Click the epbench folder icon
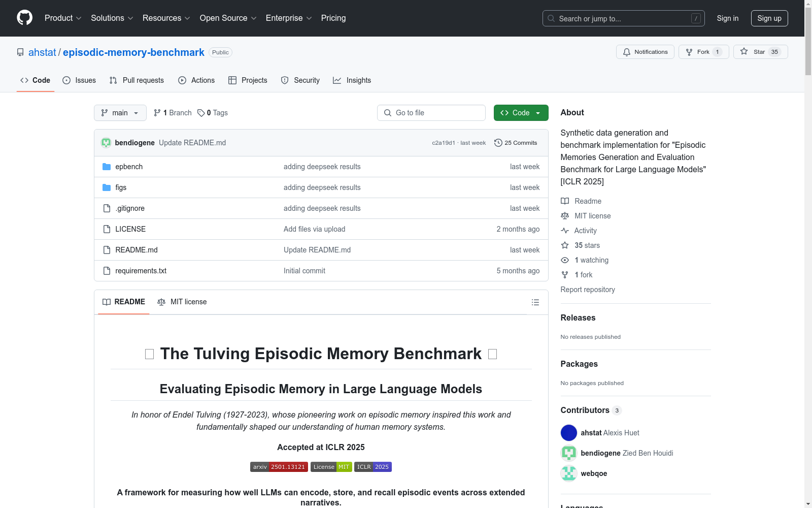Viewport: 812px width, 508px height. pyautogui.click(x=107, y=167)
